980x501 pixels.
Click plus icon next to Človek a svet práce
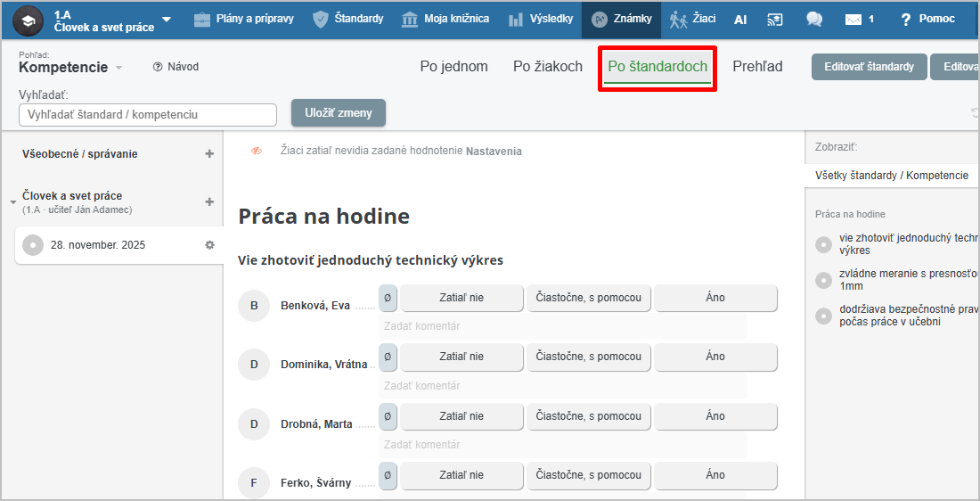coord(209,201)
